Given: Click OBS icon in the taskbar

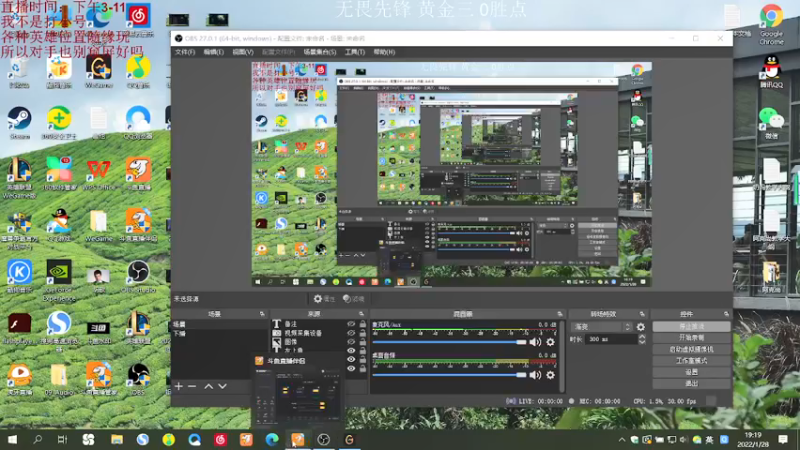Looking at the screenshot, I should pos(323,439).
